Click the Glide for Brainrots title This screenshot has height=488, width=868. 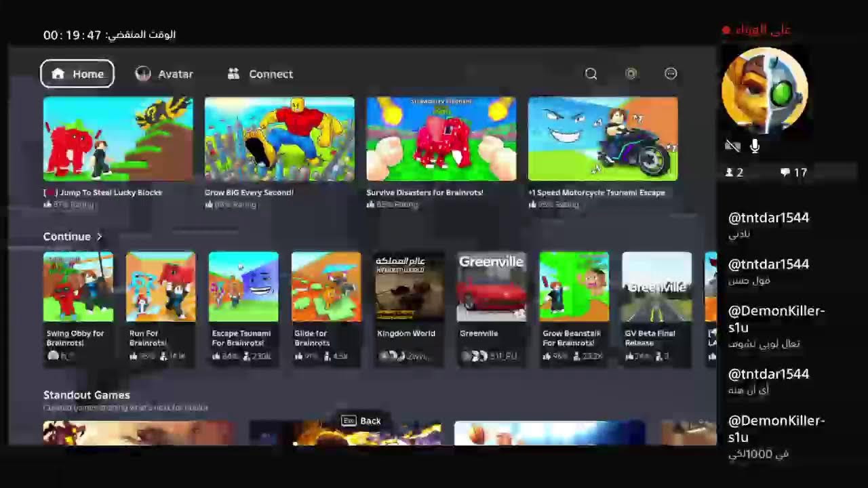pos(312,338)
